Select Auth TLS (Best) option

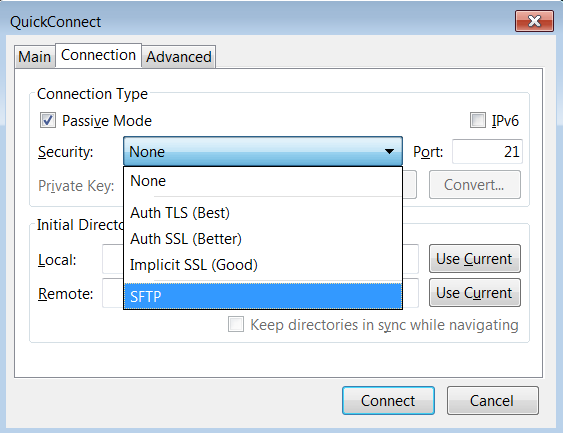(263, 213)
